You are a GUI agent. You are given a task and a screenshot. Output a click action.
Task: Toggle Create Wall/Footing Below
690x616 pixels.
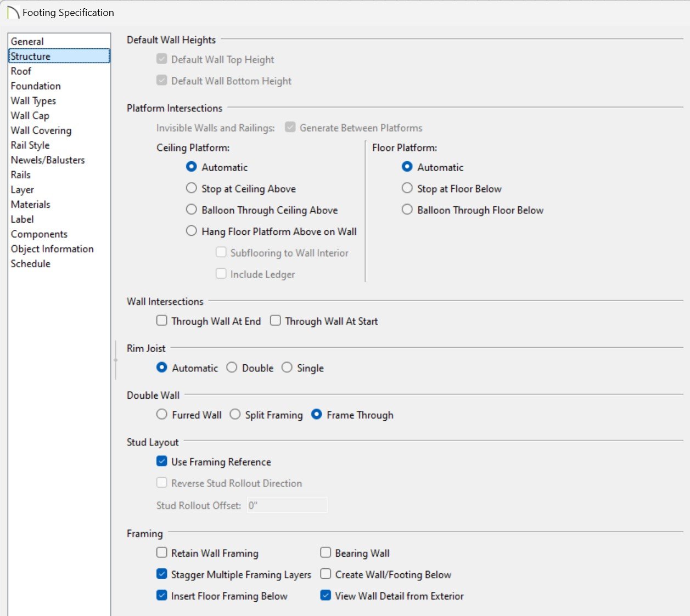click(326, 574)
